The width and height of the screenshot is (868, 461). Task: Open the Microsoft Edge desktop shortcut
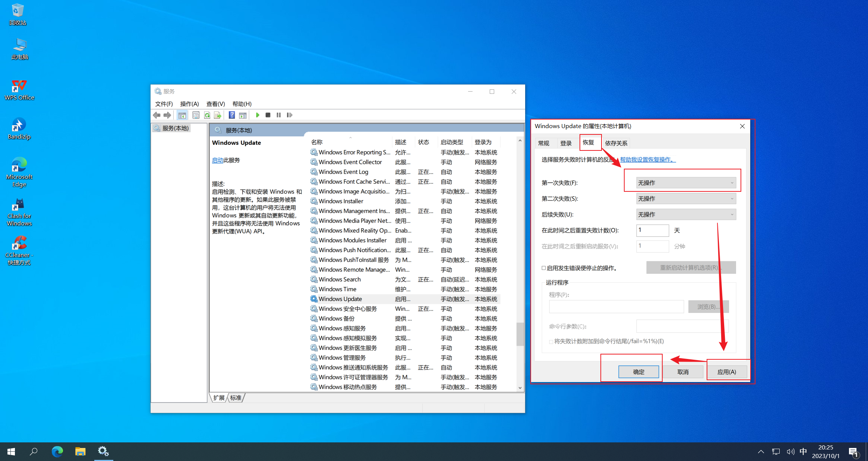(x=19, y=172)
